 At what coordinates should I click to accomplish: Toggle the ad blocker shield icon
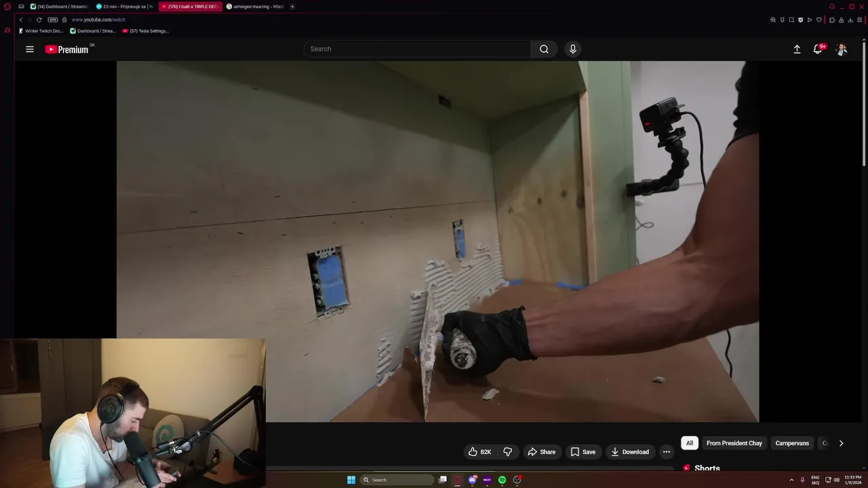click(800, 20)
